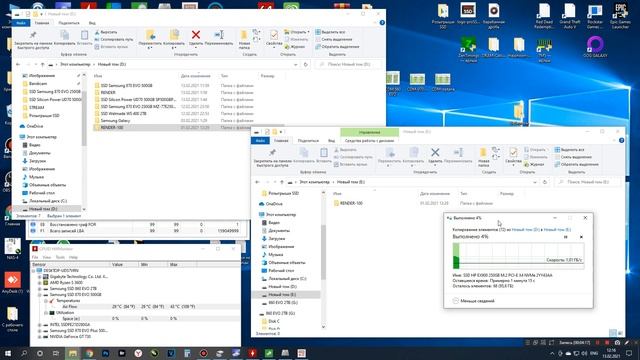Collapse copy dialog with Меньше сведений
640x360 pixels.
(473, 301)
